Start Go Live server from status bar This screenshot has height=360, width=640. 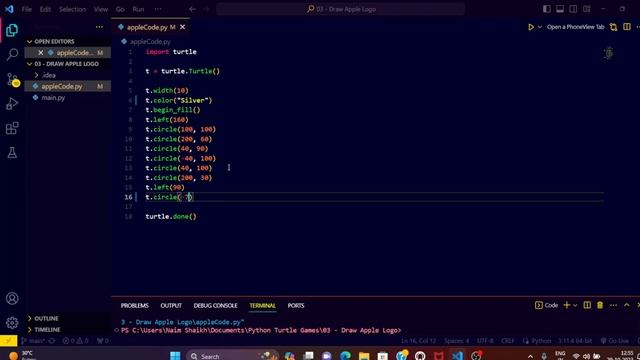[615, 340]
